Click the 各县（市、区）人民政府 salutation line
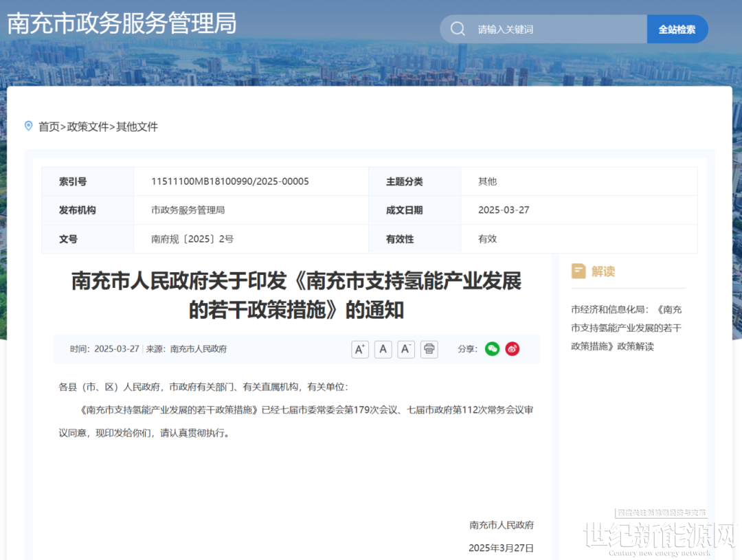The width and height of the screenshot is (742, 560). 203,388
